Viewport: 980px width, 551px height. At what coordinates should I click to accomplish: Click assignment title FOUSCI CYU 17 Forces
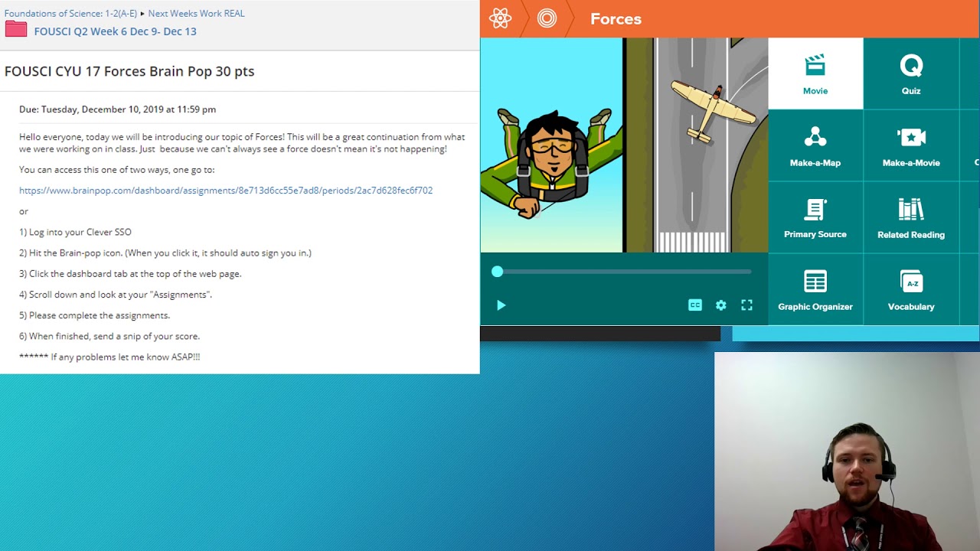[x=129, y=71]
